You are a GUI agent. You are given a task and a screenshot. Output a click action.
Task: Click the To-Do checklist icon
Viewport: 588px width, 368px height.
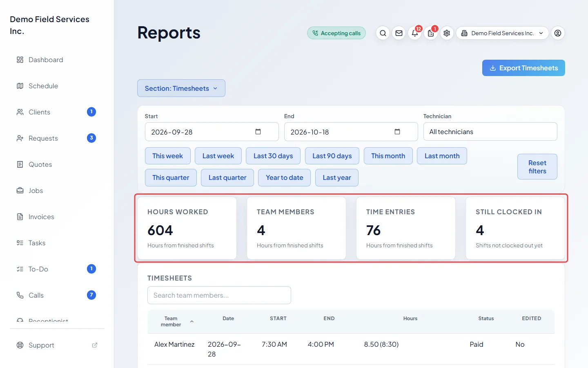(20, 269)
